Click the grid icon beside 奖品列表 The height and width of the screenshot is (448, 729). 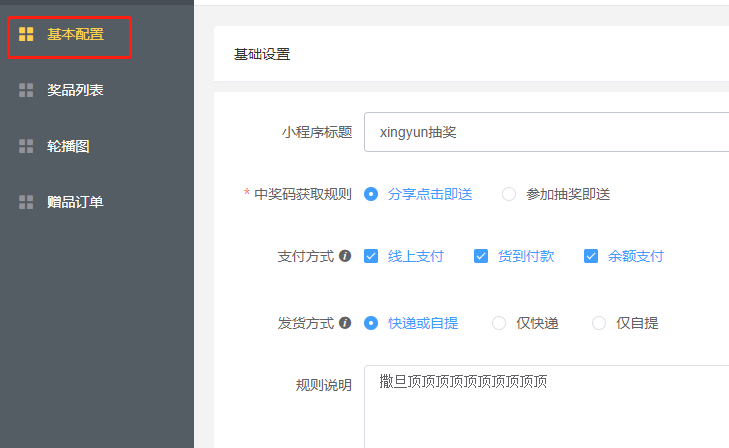(x=26, y=91)
